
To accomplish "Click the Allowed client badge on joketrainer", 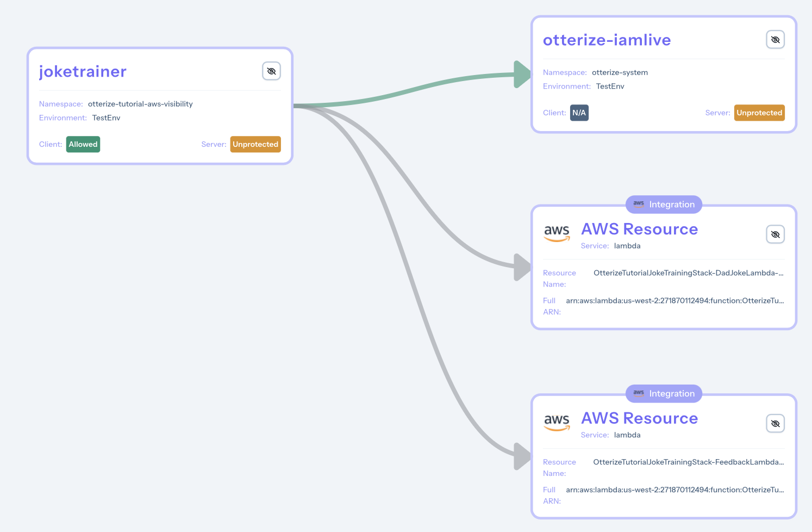I will [83, 144].
